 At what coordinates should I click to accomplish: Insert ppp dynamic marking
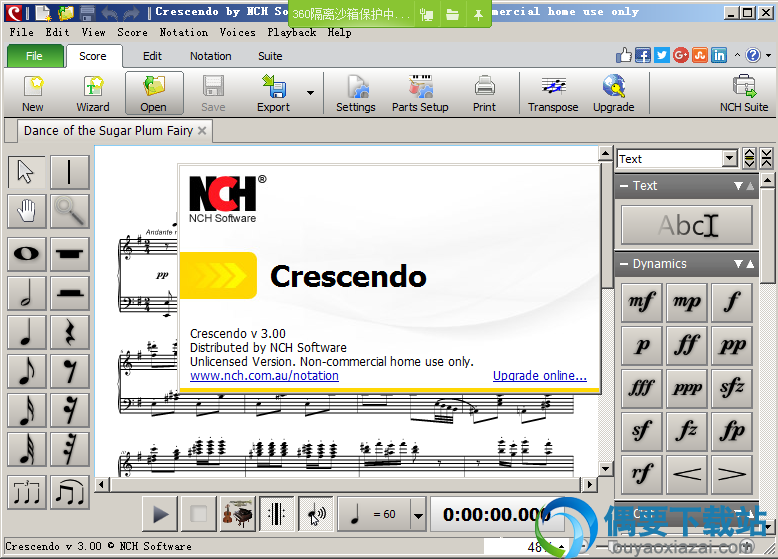(x=687, y=388)
